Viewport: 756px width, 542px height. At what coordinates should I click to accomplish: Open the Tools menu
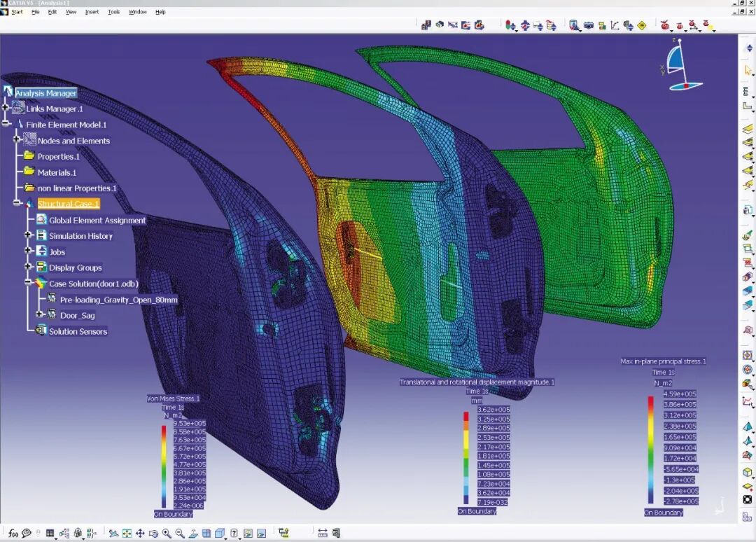click(x=113, y=12)
